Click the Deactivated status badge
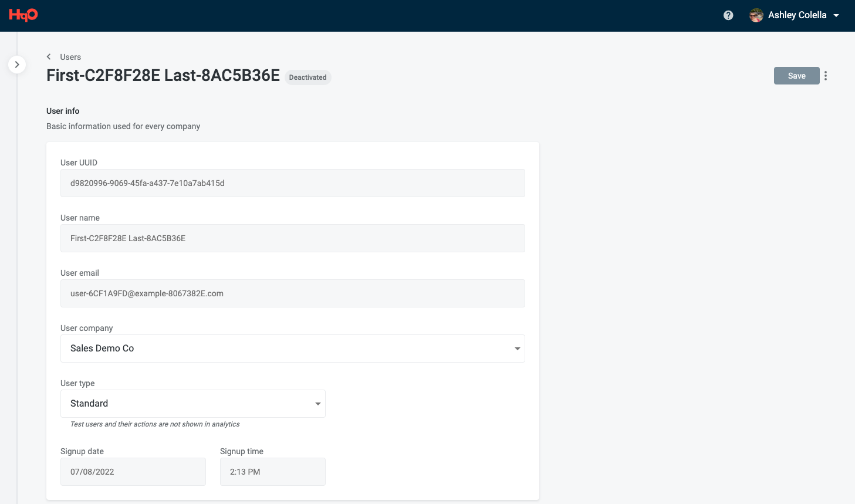Screen dimensions: 855x504 [307, 77]
